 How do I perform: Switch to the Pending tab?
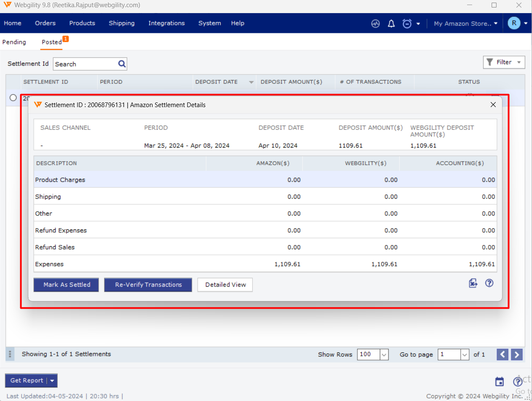pyautogui.click(x=14, y=42)
